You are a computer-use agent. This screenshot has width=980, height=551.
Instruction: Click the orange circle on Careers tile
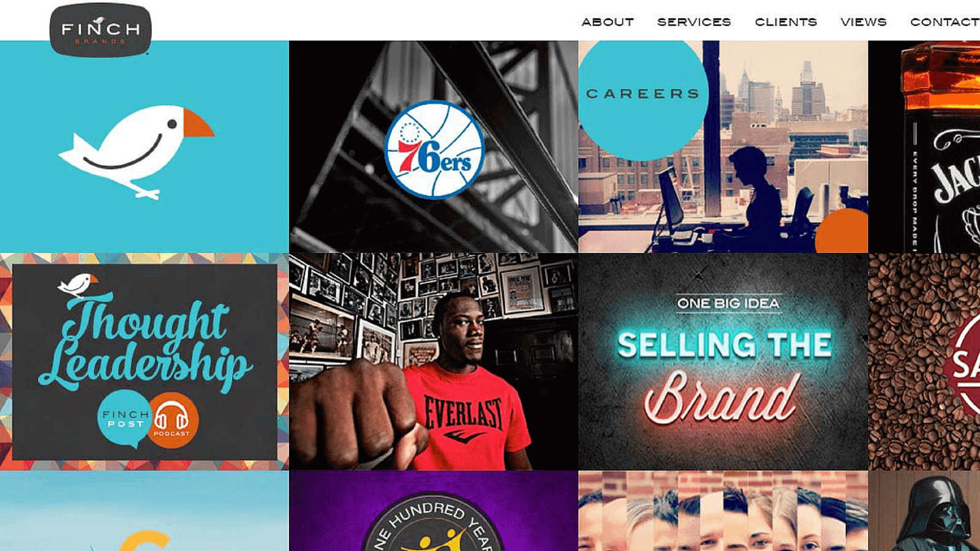842,231
